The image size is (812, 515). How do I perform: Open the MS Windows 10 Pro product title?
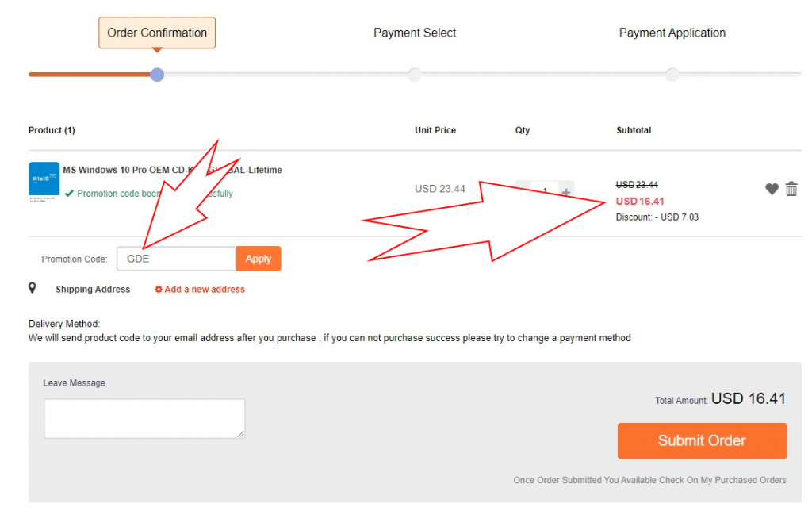click(x=172, y=170)
